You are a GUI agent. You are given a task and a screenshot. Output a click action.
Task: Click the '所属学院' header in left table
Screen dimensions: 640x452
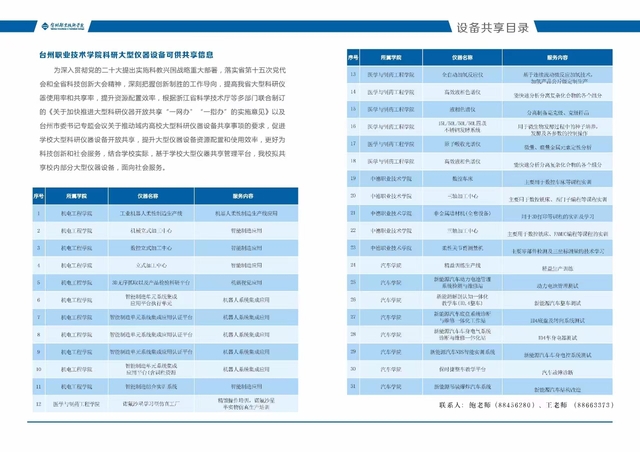click(76, 196)
